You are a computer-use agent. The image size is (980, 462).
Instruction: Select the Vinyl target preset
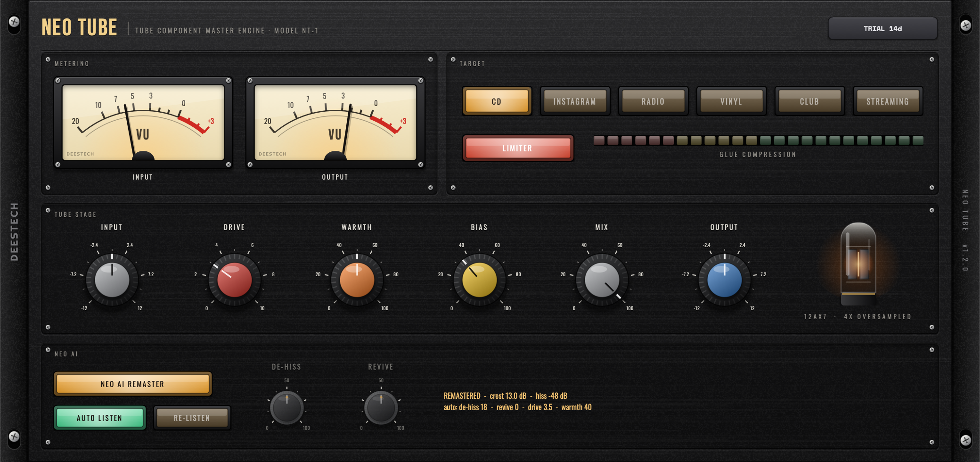[x=731, y=101]
